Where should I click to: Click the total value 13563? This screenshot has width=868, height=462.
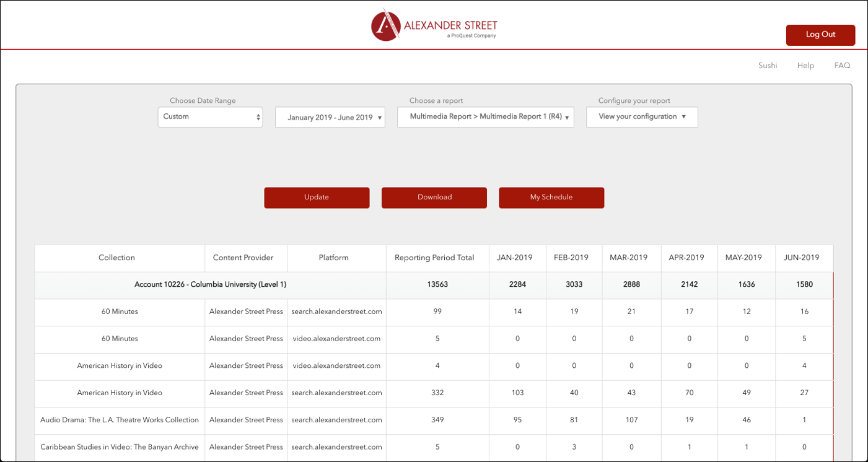[x=437, y=285]
